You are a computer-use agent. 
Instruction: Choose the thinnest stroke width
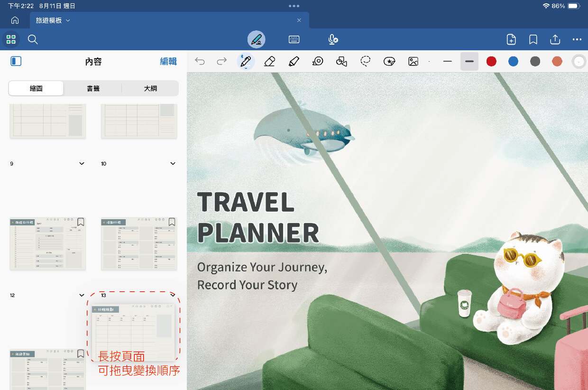click(x=429, y=61)
